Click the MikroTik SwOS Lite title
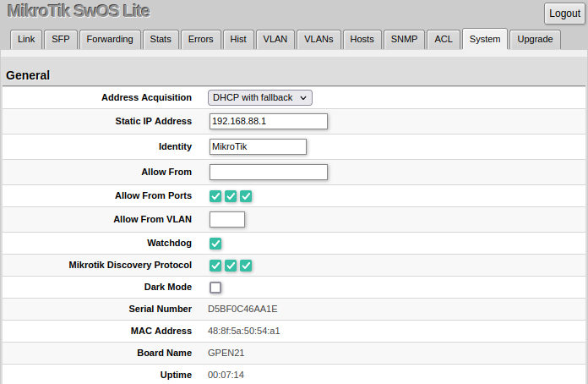This screenshot has height=384, width=588. (x=79, y=10)
